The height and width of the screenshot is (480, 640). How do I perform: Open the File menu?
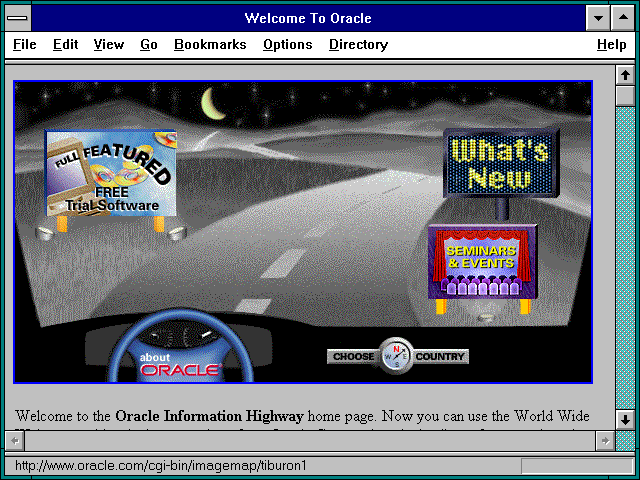pyautogui.click(x=24, y=44)
